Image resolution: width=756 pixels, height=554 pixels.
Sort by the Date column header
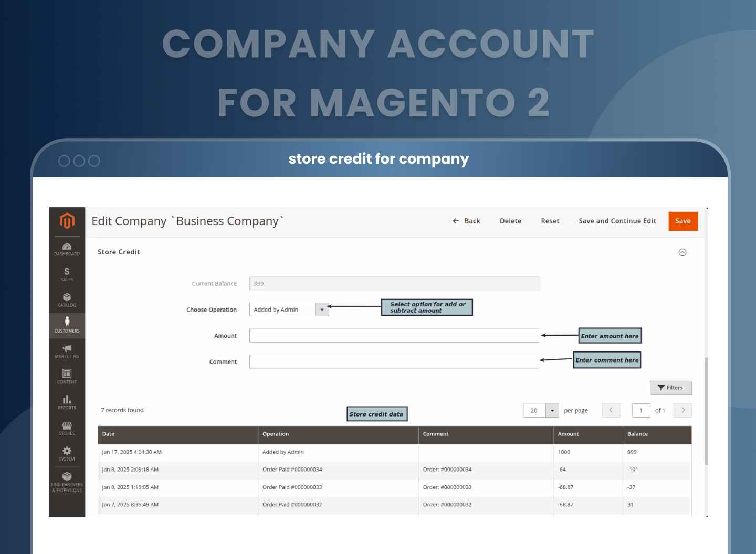tap(109, 434)
